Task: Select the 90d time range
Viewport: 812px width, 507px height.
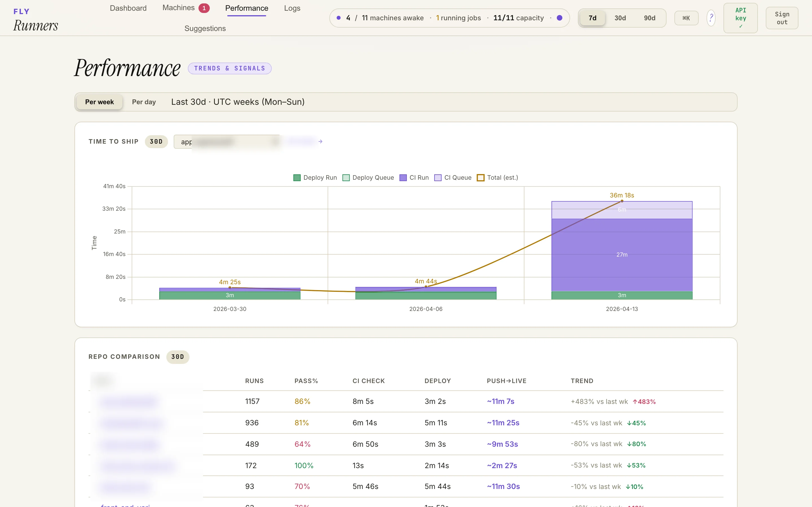Action: (x=649, y=18)
